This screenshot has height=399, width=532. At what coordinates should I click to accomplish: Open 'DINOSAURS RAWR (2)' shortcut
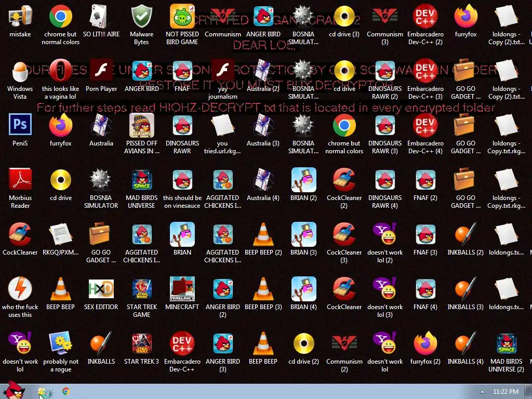pyautogui.click(x=385, y=71)
